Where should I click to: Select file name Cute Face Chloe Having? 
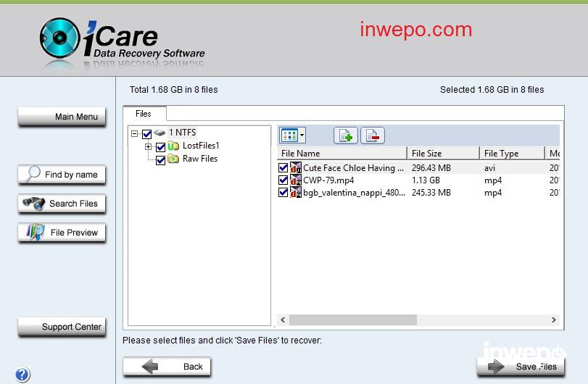(354, 168)
